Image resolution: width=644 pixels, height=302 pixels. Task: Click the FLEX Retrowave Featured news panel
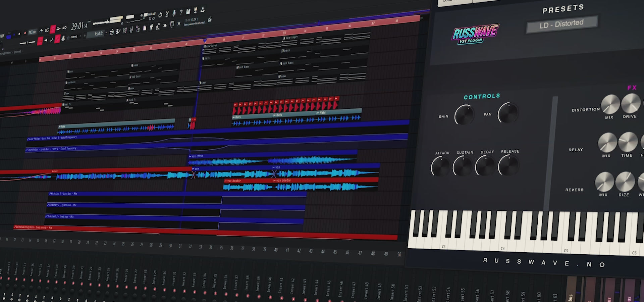[195, 22]
